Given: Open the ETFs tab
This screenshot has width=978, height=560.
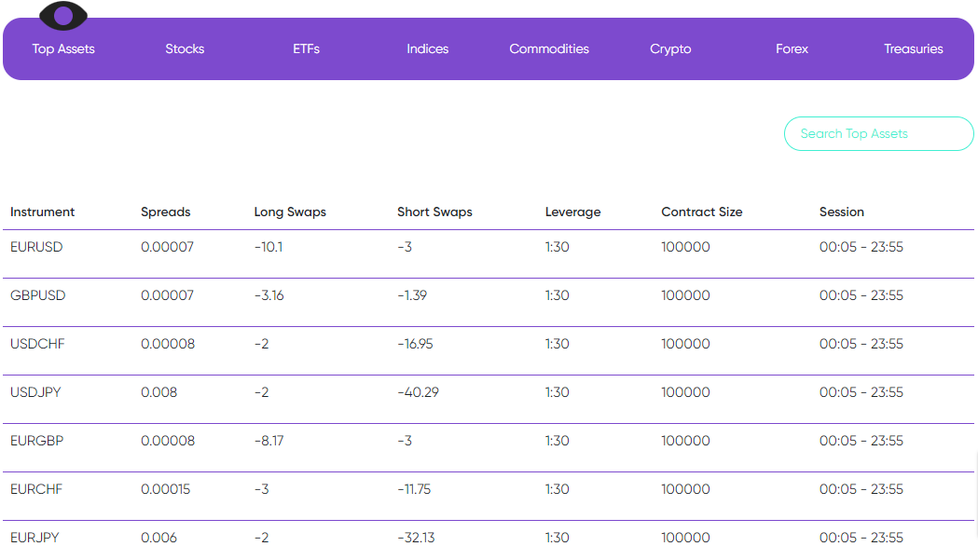Looking at the screenshot, I should (306, 48).
